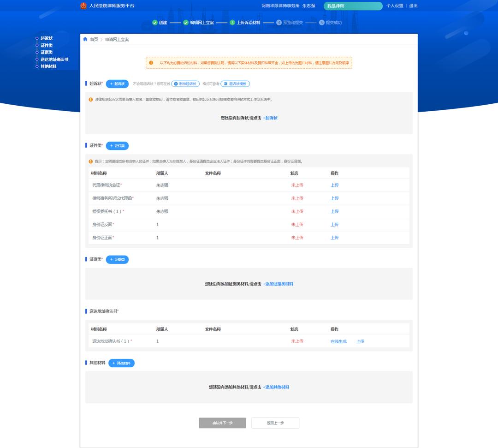Upload file for 身份证正面 row
This screenshot has width=498, height=448.
coord(334,238)
